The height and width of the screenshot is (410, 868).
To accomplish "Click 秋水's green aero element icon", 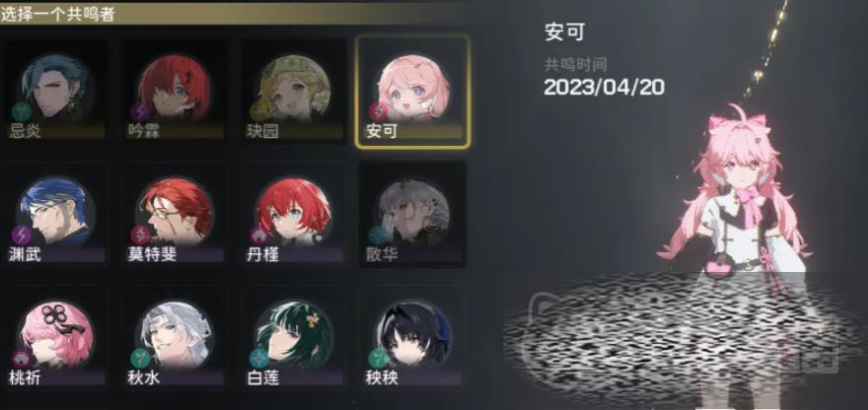I will pyautogui.click(x=139, y=359).
